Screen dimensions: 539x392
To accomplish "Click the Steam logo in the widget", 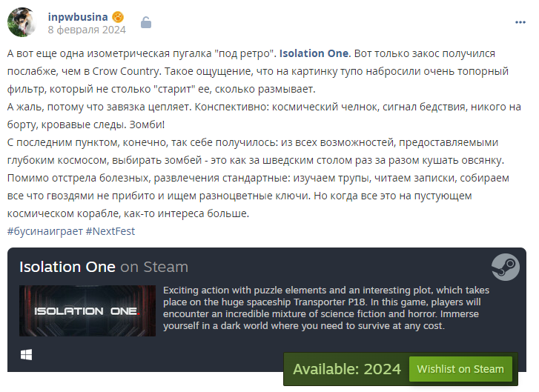I will (506, 267).
